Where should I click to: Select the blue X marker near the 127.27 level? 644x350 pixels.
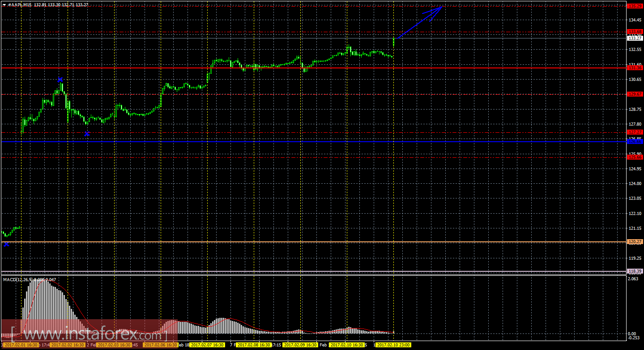(x=87, y=134)
